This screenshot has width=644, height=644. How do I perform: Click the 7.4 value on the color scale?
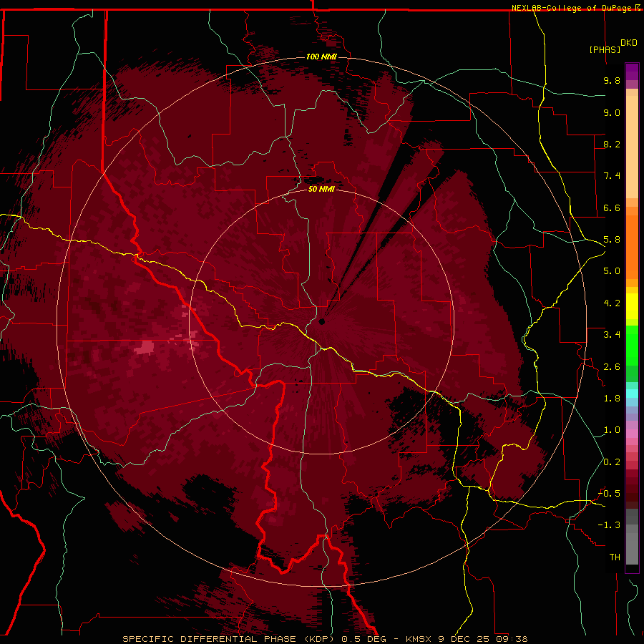(x=612, y=176)
